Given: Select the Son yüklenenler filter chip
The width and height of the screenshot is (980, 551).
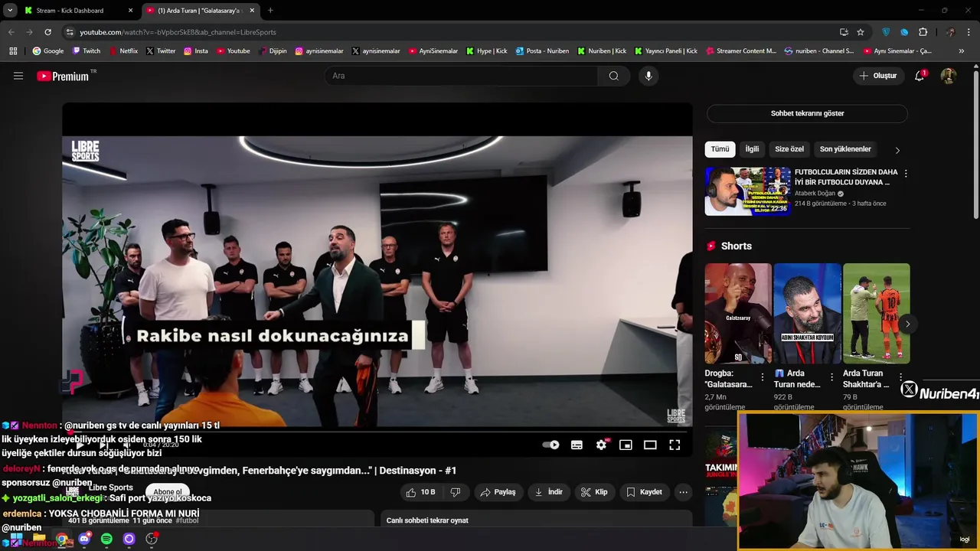Looking at the screenshot, I should coord(845,149).
